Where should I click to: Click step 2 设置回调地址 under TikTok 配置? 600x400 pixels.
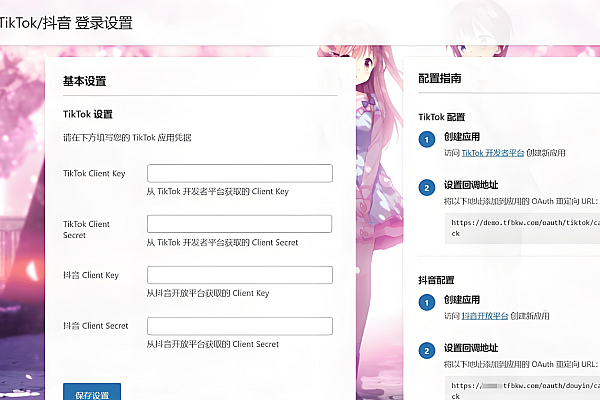(x=471, y=185)
